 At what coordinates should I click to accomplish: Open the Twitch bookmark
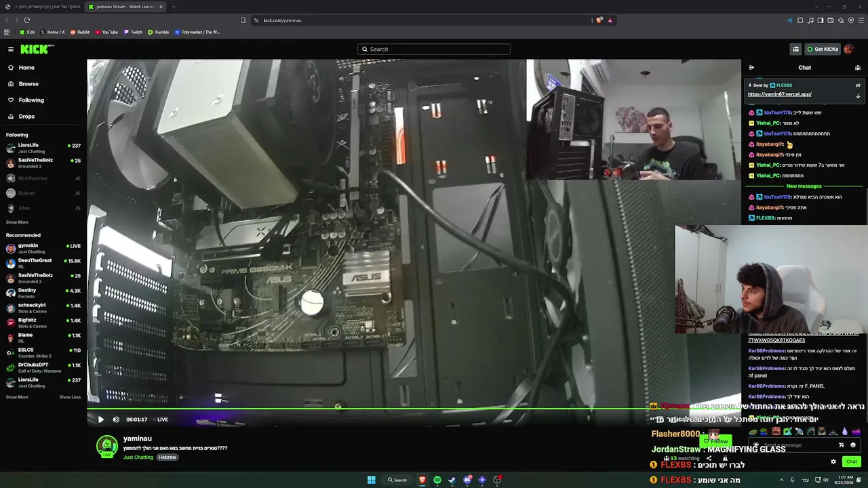click(133, 32)
